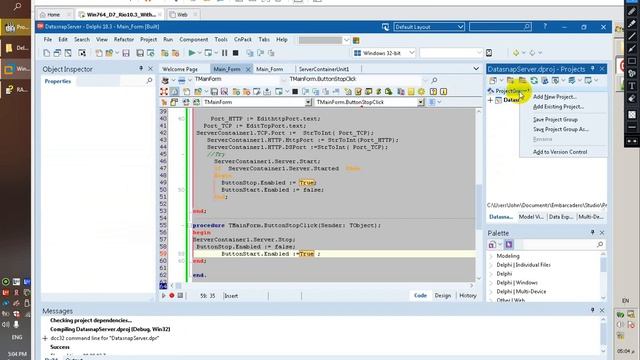Select Save Project Group menu entry

click(555, 120)
